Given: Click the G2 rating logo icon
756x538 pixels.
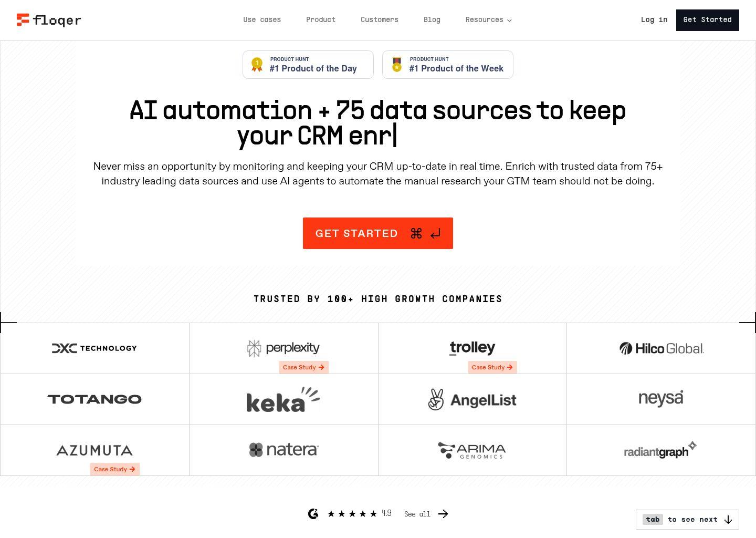Looking at the screenshot, I should point(313,514).
